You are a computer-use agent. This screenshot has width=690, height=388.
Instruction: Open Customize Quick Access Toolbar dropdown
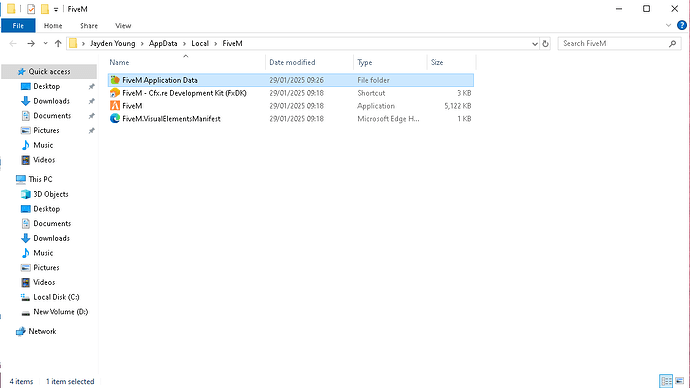click(x=56, y=9)
